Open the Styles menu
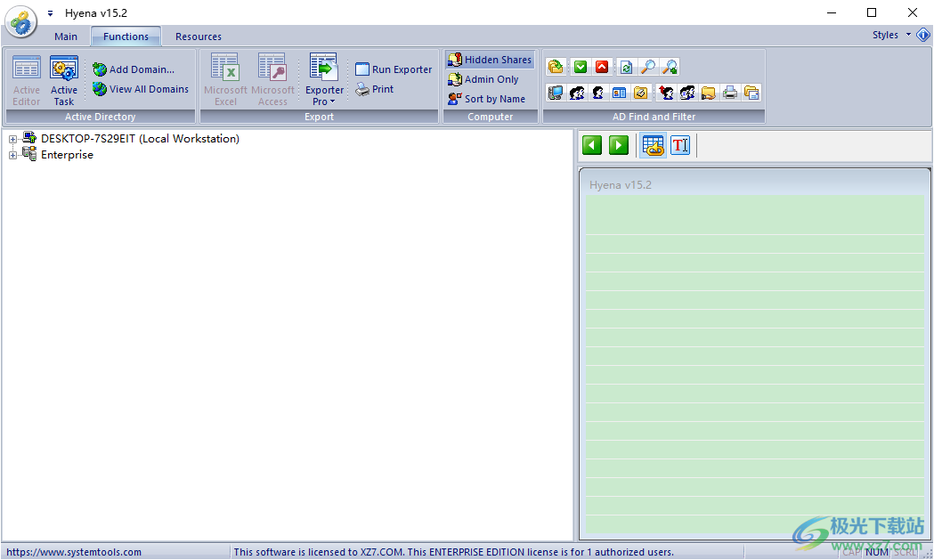The width and height of the screenshot is (934, 560). coord(889,35)
